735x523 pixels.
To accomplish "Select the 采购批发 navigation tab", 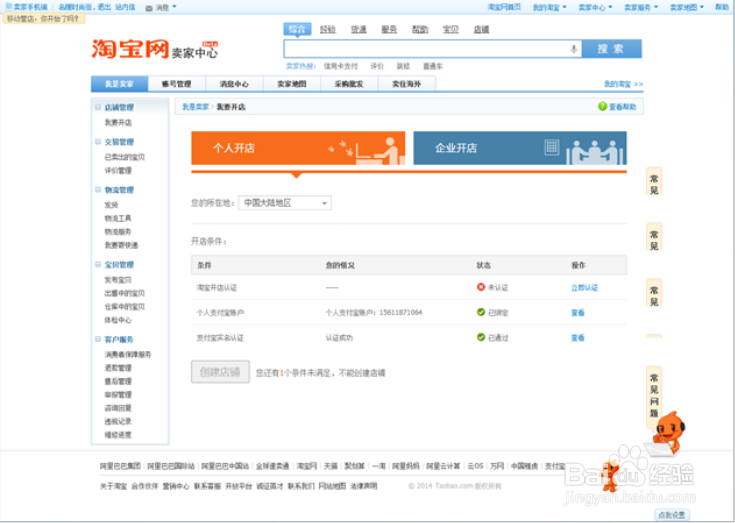I will pyautogui.click(x=349, y=84).
